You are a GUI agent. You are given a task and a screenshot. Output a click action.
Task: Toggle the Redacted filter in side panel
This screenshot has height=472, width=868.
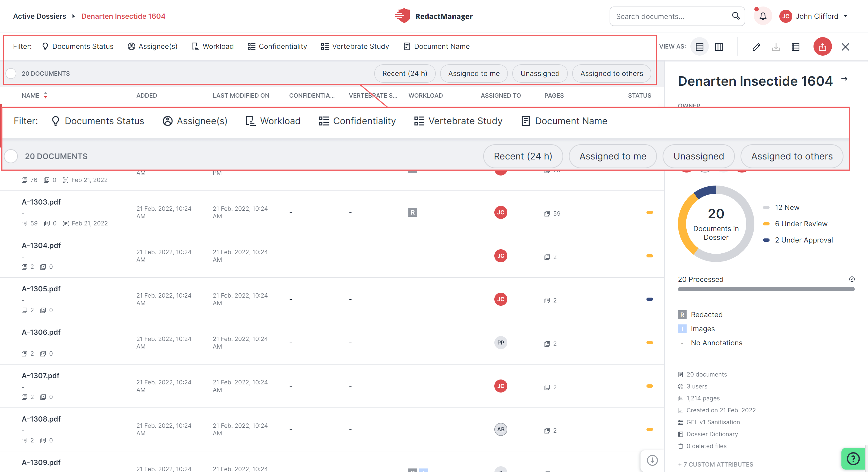coord(700,315)
